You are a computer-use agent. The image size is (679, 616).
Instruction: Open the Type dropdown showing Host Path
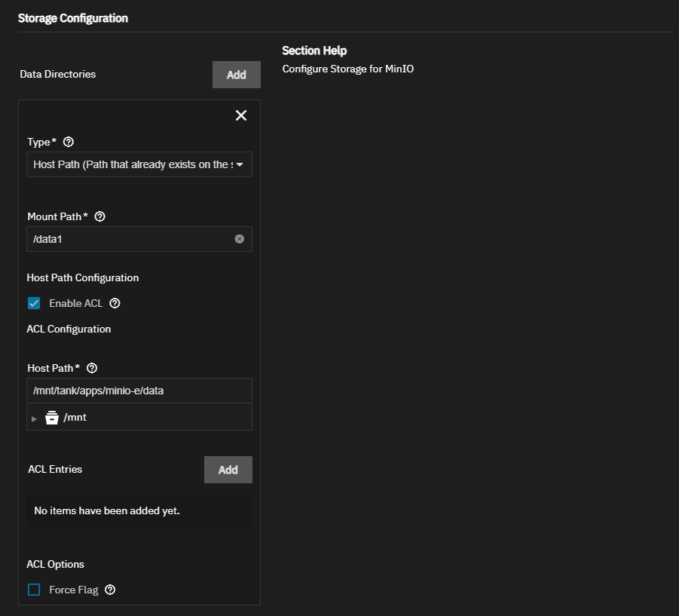(x=133, y=164)
